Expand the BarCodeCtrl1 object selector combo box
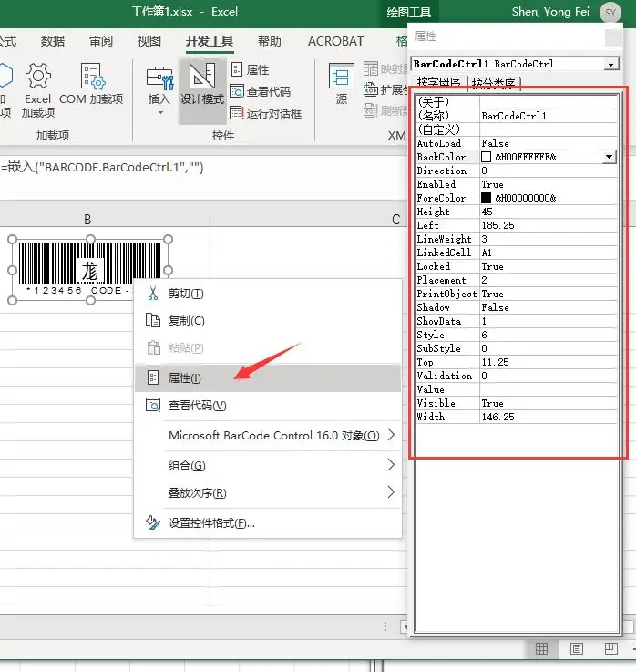636x672 pixels. tap(610, 64)
